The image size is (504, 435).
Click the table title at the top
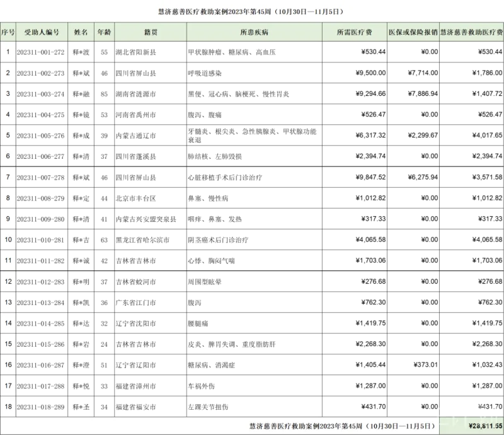(x=251, y=11)
